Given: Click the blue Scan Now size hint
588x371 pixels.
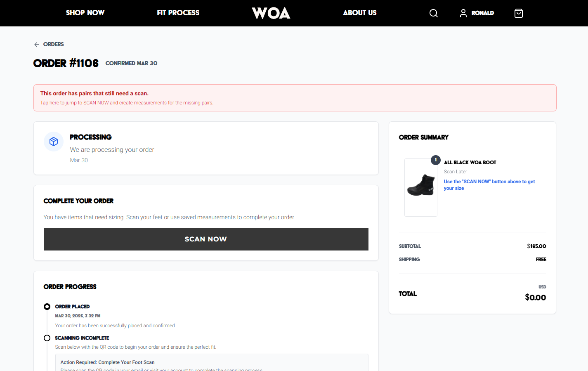Looking at the screenshot, I should point(489,185).
